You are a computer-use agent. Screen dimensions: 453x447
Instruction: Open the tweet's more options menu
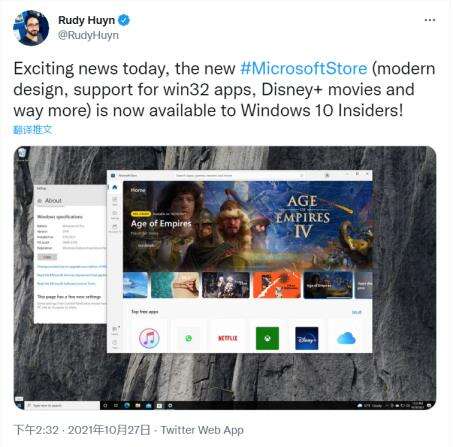pyautogui.click(x=430, y=20)
